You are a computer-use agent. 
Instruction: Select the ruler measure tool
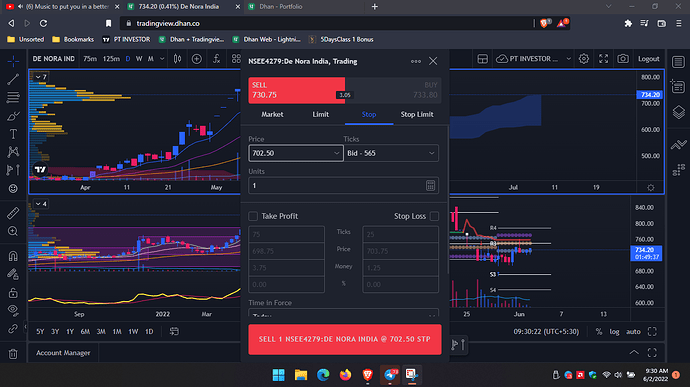13,213
